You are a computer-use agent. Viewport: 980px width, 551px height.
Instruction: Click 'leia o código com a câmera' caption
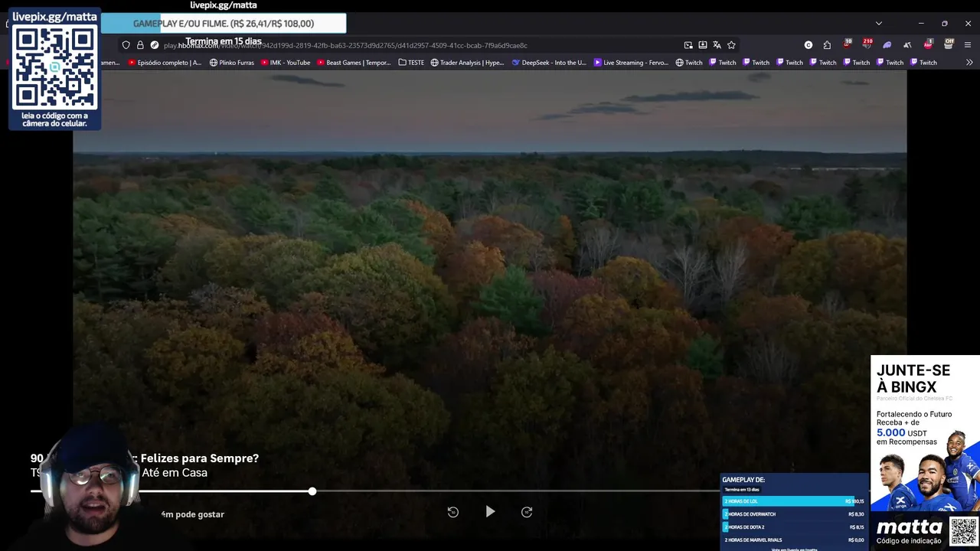point(54,119)
